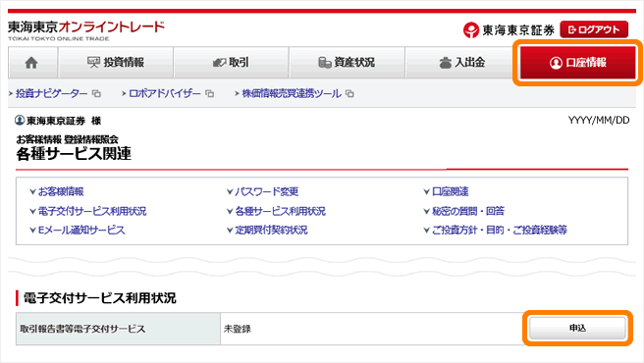The image size is (644, 363).
Task: Open the 投資ナビゲーター link
Action: [51, 93]
